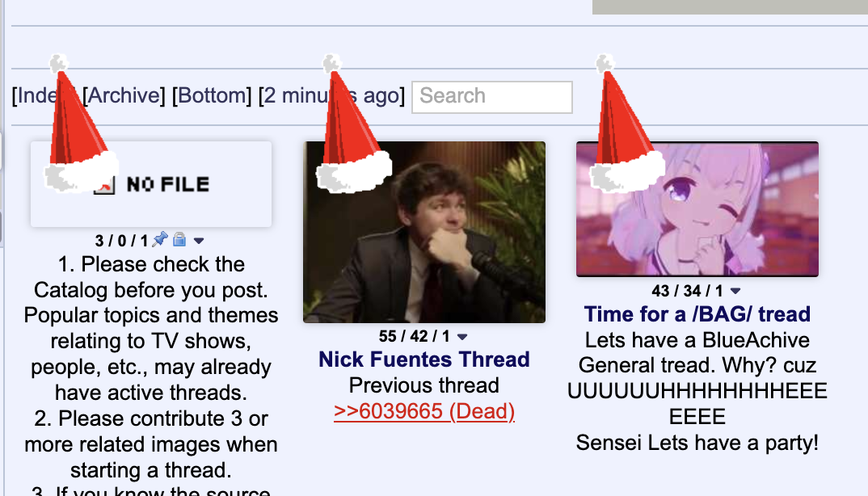Viewport: 868px width, 496px height.
Task: Open dropdown arrow next to 3 / 0 / 1
Action: pos(199,241)
